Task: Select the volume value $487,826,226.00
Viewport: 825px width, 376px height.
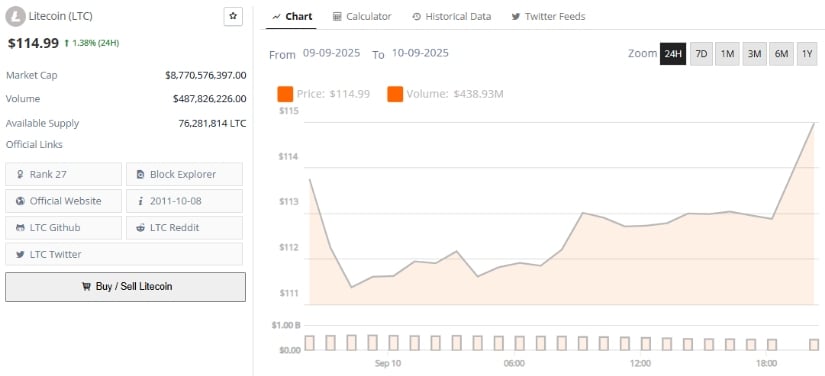Action: click(x=209, y=98)
